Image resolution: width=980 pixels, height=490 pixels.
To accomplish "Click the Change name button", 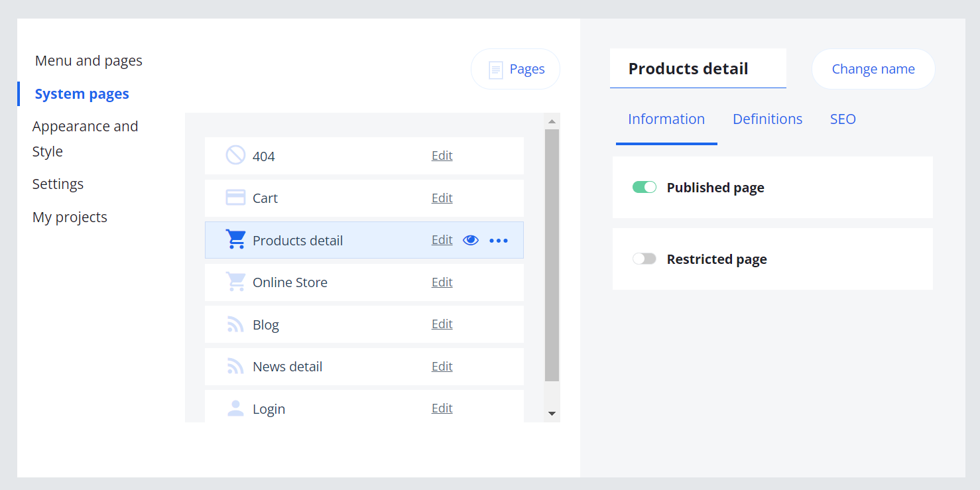I will click(873, 69).
